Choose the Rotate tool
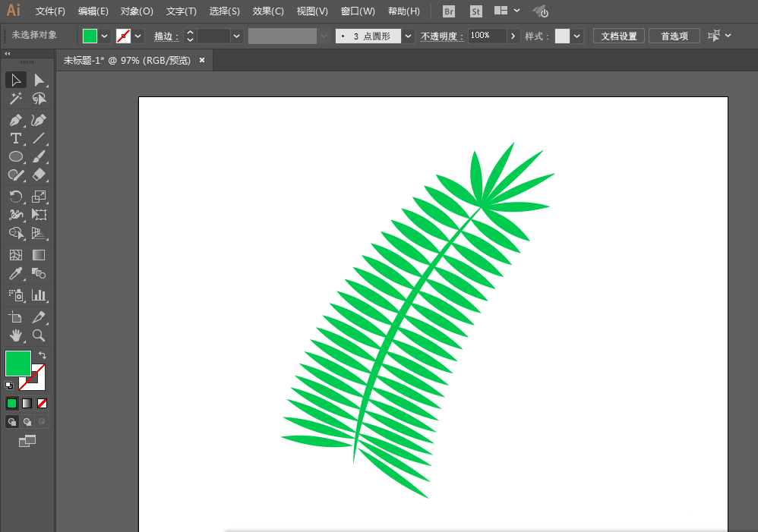Viewport: 758px width, 532px height. tap(15, 197)
